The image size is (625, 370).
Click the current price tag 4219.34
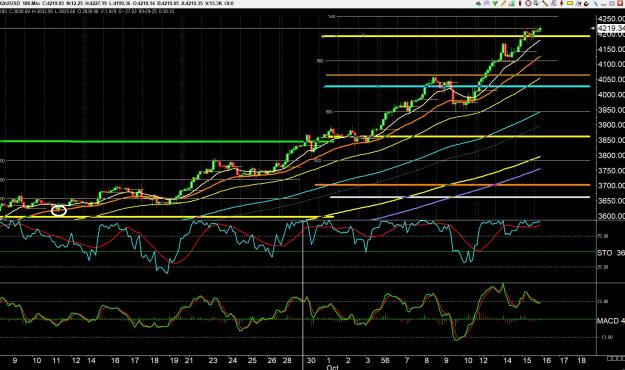coord(611,28)
